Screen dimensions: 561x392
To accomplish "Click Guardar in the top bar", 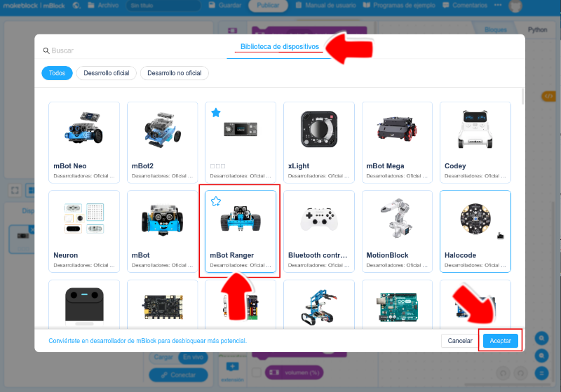I will [225, 6].
